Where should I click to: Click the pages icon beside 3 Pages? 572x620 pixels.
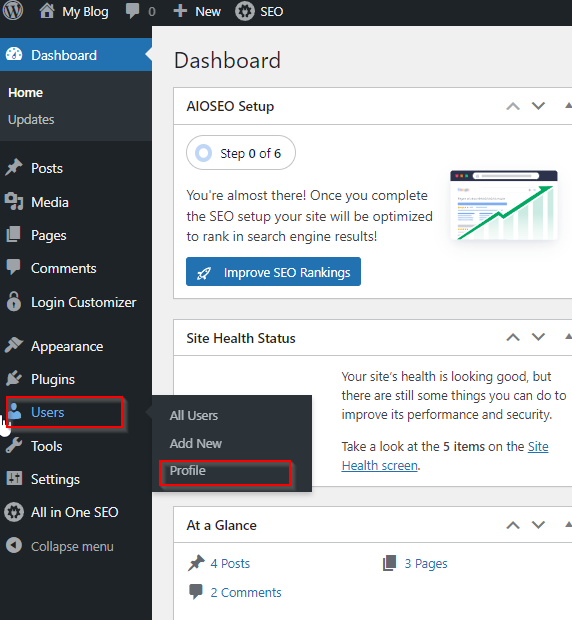click(x=390, y=563)
